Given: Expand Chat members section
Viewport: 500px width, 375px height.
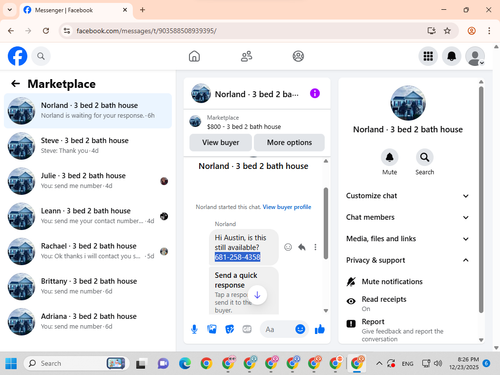Looking at the screenshot, I should tap(408, 217).
